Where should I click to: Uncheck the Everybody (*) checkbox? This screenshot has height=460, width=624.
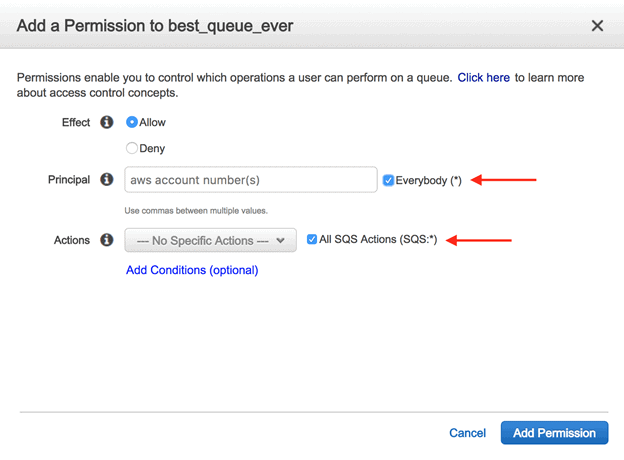[x=388, y=180]
